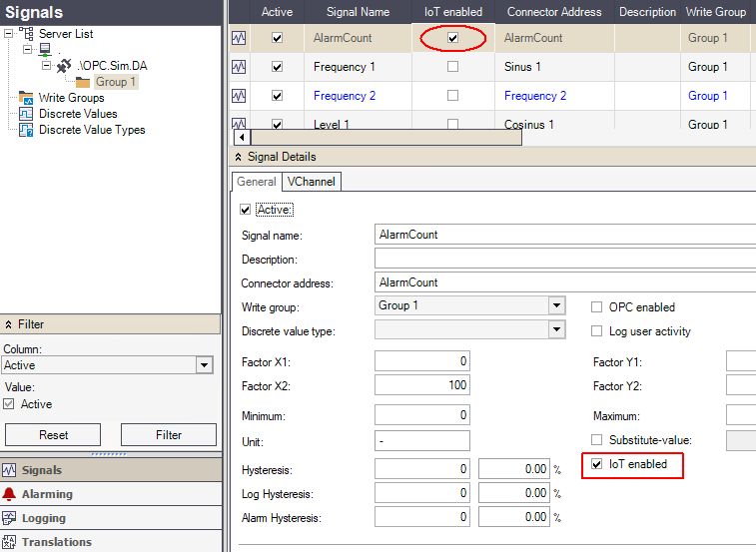Toggle the Active checkbox in Signal Details

246,210
